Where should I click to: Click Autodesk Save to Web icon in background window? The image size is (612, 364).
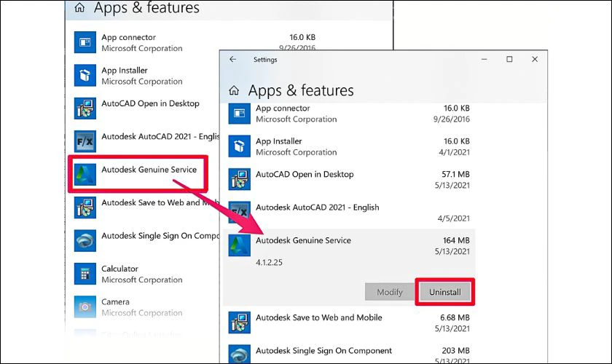tap(85, 207)
